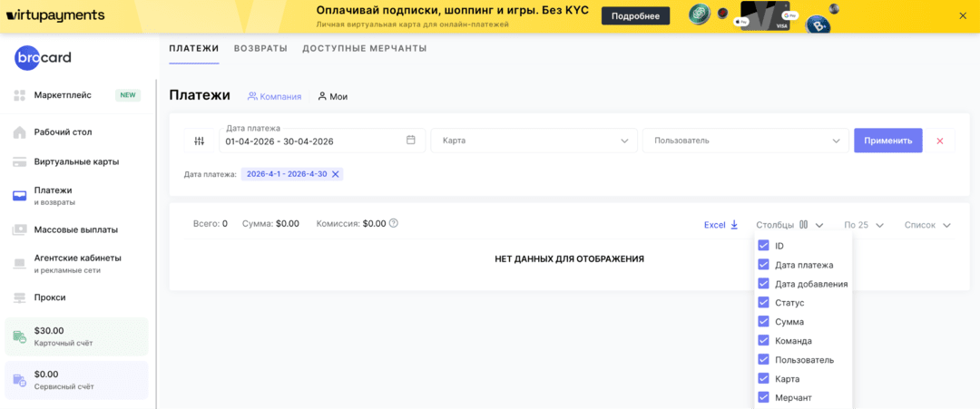Click the Excel download arrow icon
Image resolution: width=980 pixels, height=409 pixels.
(734, 225)
